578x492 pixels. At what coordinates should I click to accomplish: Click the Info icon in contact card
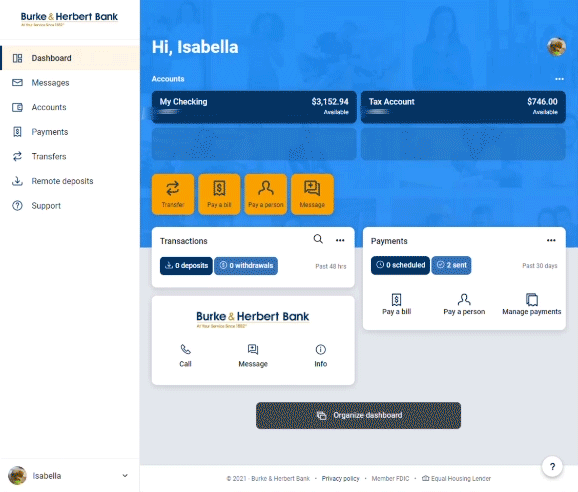pos(321,349)
